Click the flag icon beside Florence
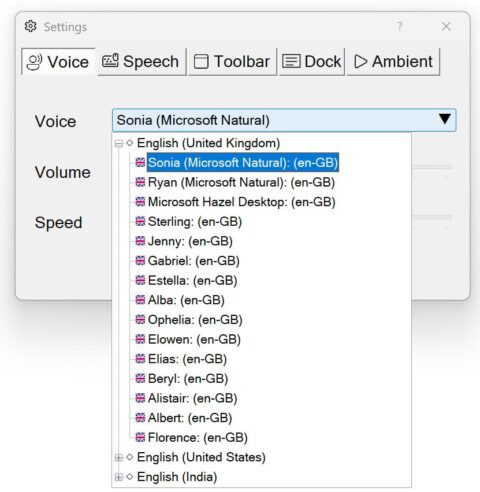Viewport: 480px width, 492px height. (x=140, y=437)
